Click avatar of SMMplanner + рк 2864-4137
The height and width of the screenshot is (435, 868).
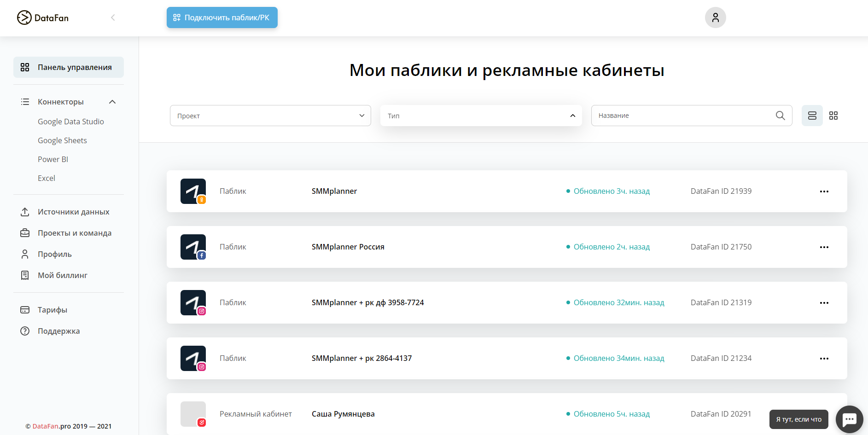coord(193,358)
